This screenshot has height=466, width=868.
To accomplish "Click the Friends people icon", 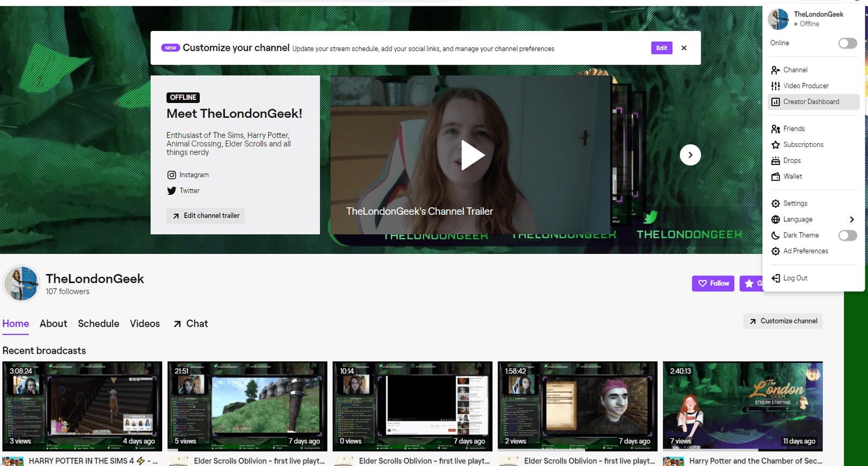I will coord(775,129).
